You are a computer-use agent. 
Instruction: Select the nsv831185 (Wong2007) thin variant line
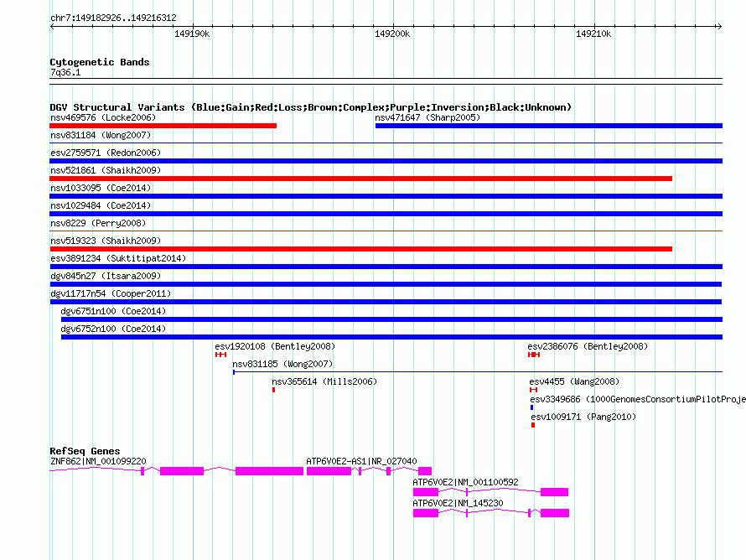click(476, 371)
